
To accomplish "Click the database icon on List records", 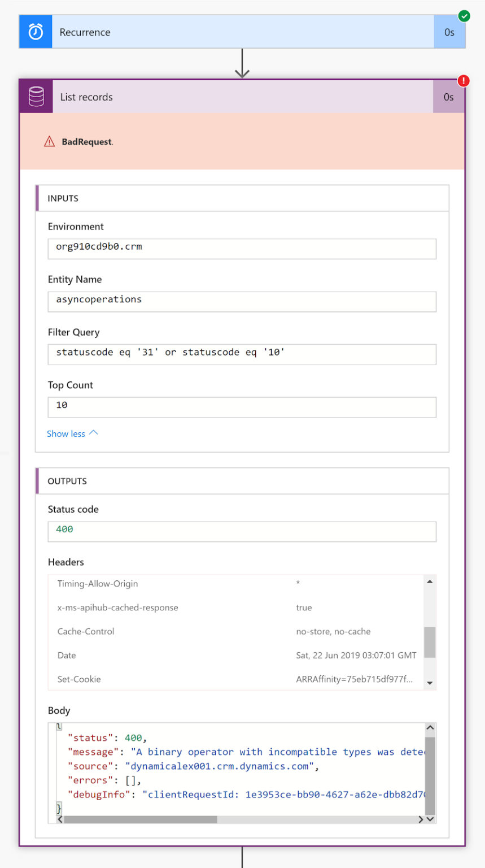I will [36, 97].
